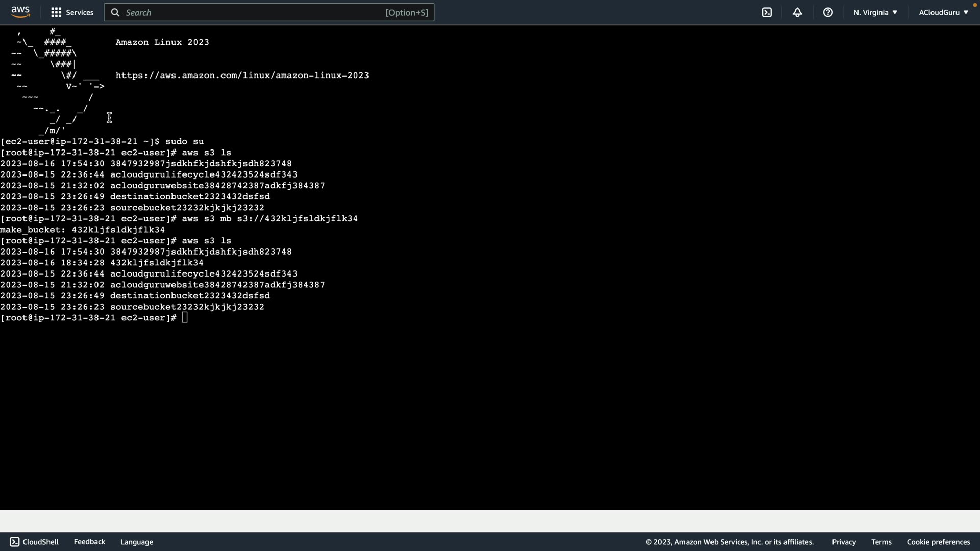The image size is (980, 551).
Task: Click the CloudShell icon in the footer
Action: click(x=15, y=542)
